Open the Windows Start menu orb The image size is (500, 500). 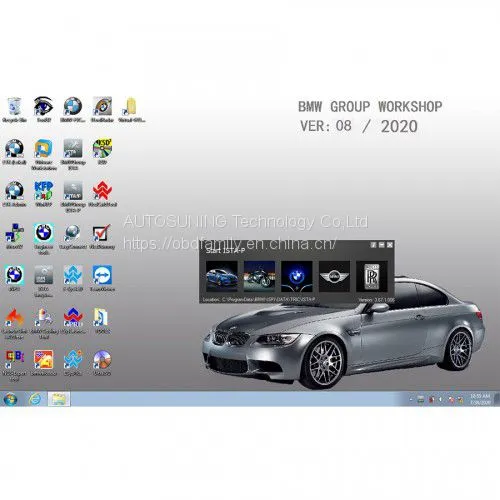pyautogui.click(x=10, y=399)
